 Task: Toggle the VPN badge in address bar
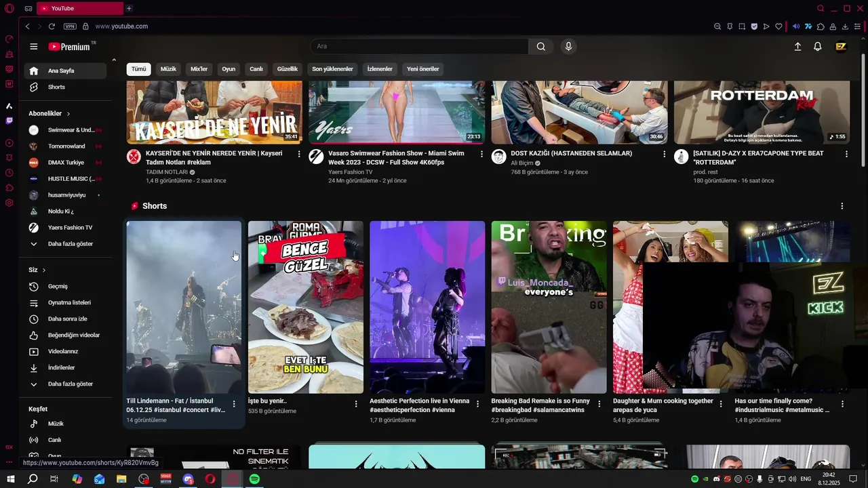(x=70, y=26)
